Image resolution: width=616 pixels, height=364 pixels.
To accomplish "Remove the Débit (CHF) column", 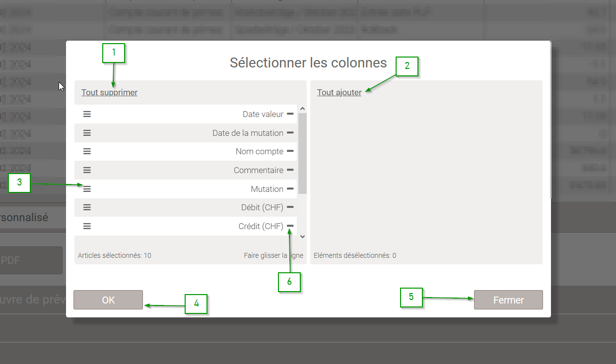I will tap(290, 207).
